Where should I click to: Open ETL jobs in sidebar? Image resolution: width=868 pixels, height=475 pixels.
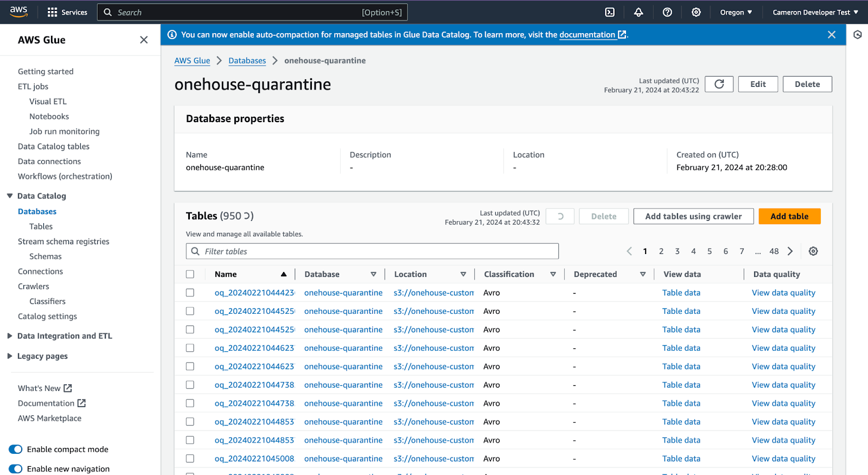[33, 86]
